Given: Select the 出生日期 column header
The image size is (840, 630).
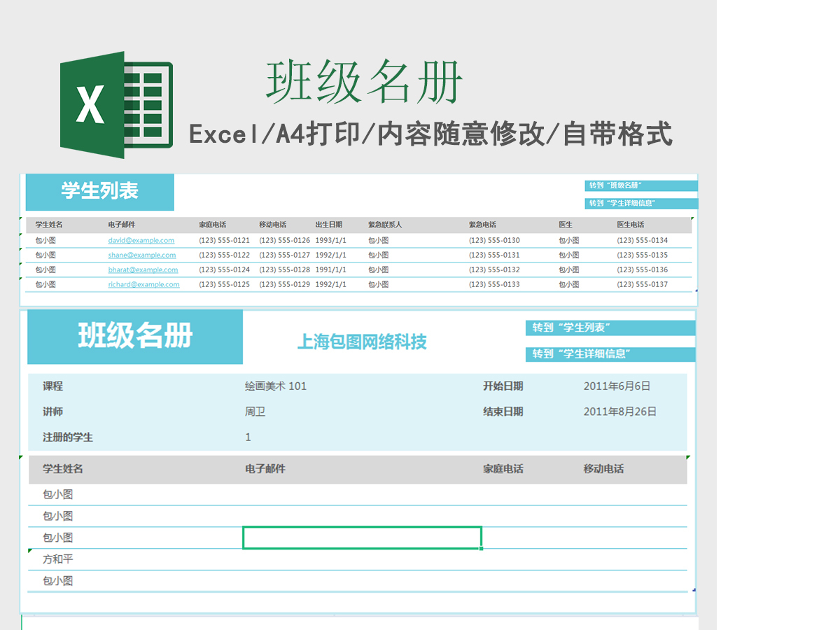Looking at the screenshot, I should [x=328, y=225].
